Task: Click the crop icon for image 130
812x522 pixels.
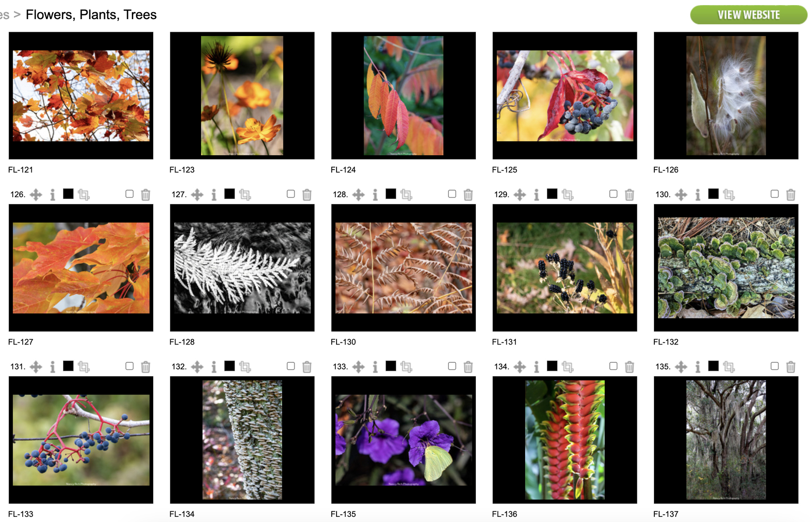Action: pos(729,194)
